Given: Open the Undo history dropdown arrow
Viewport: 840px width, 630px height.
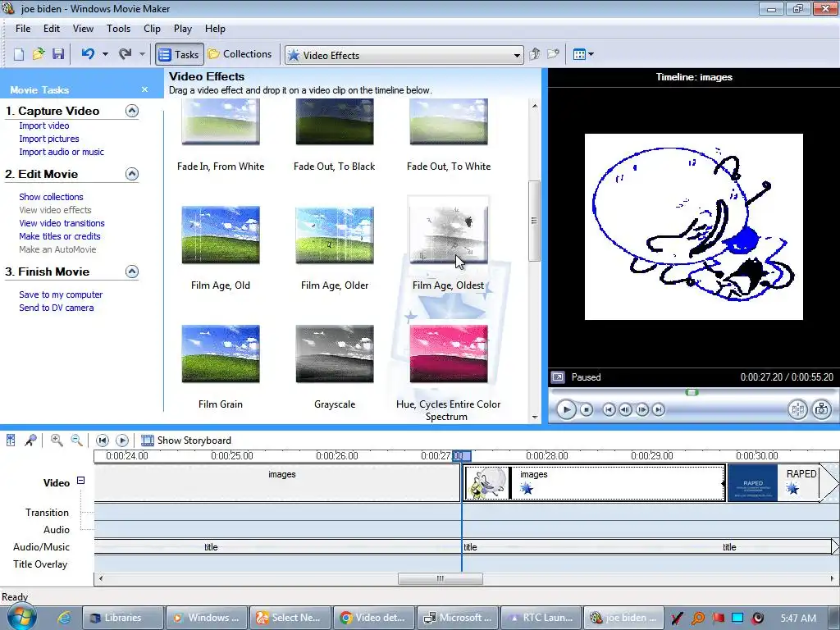Looking at the screenshot, I should click(x=105, y=54).
